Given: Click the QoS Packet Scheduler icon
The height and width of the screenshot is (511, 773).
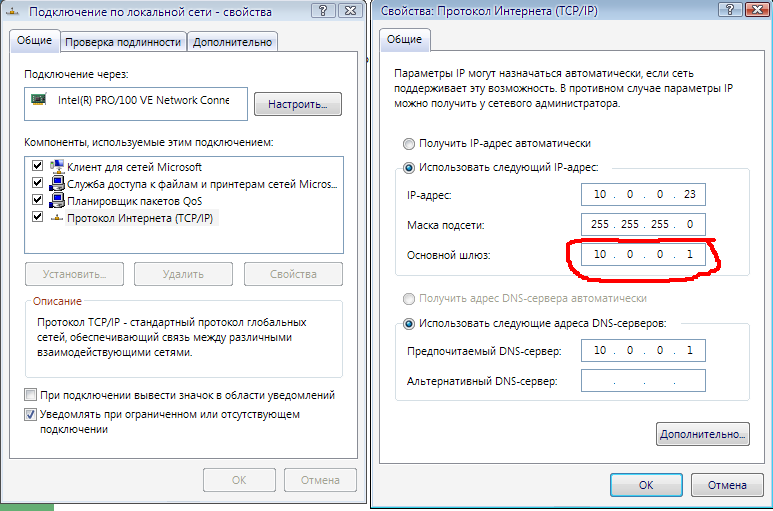Looking at the screenshot, I should (x=57, y=200).
